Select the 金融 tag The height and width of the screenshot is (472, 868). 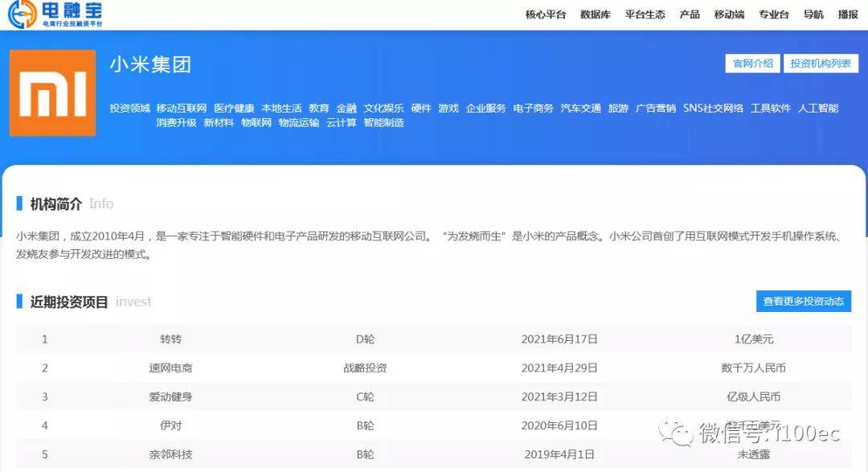[x=346, y=108]
